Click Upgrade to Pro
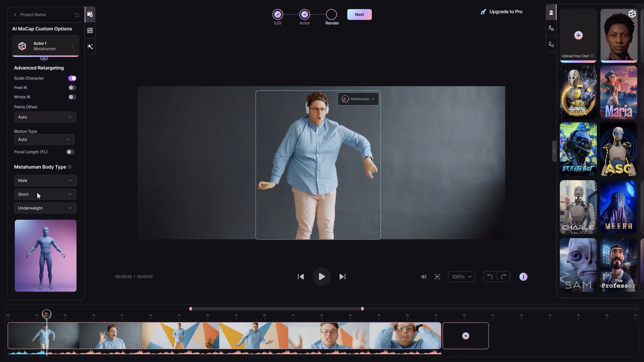644x362 pixels. click(501, 11)
